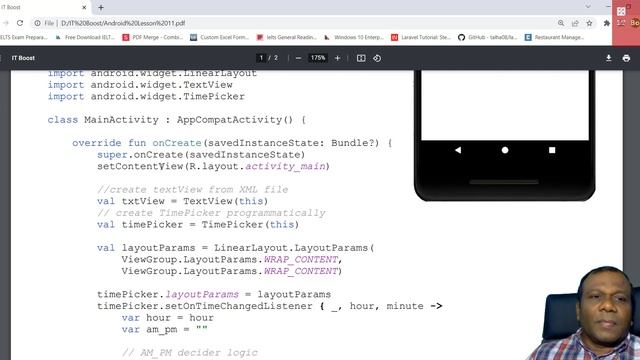Bookmark this page with the star icon

(x=589, y=23)
